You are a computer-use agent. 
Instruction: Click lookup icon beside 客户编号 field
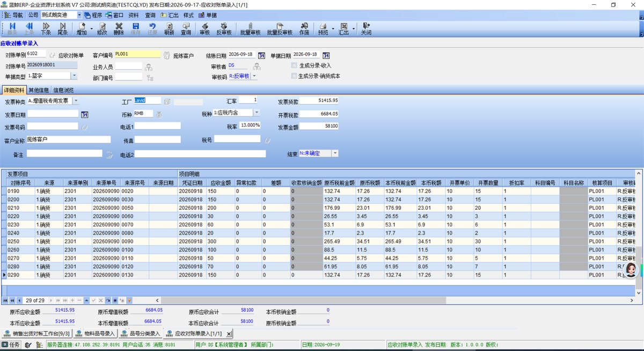click(166, 55)
